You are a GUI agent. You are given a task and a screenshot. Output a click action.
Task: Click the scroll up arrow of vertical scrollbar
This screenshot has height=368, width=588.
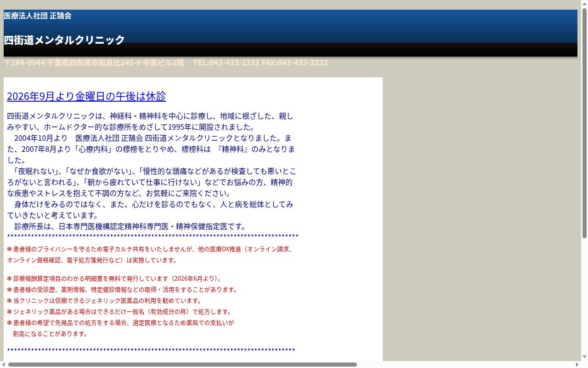584,3
